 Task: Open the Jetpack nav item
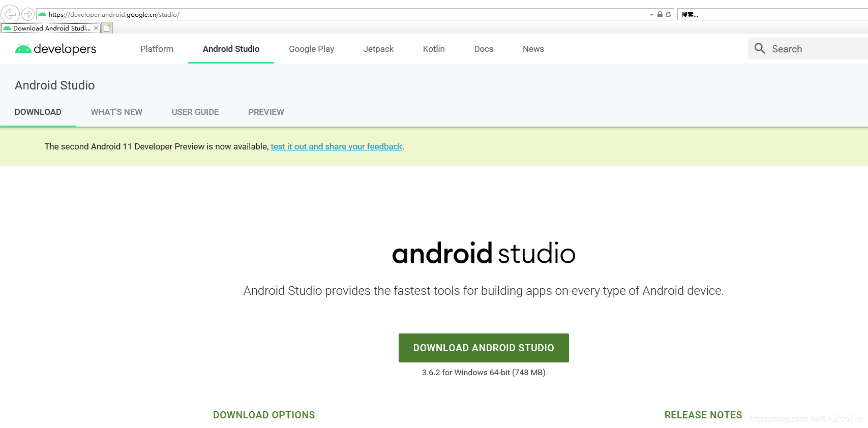click(x=378, y=49)
